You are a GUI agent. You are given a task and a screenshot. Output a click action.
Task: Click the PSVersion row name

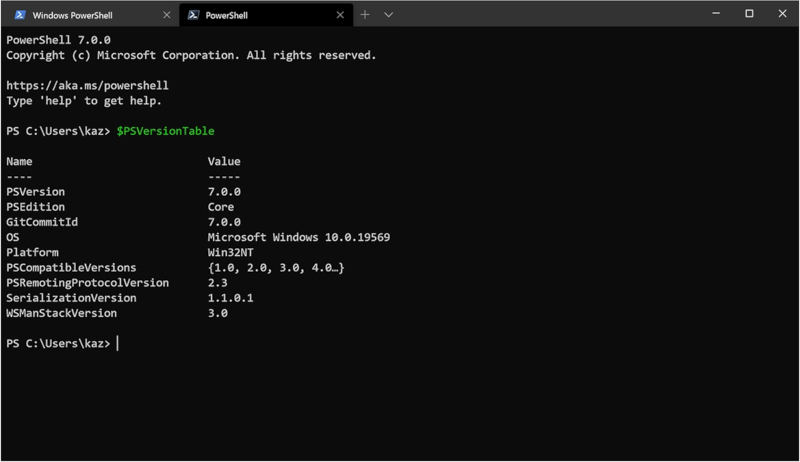point(36,192)
